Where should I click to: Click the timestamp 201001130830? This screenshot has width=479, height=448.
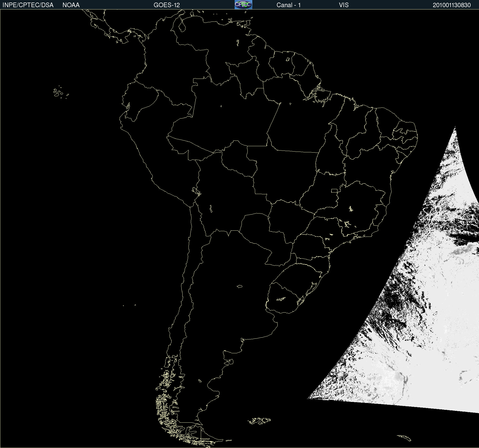452,5
